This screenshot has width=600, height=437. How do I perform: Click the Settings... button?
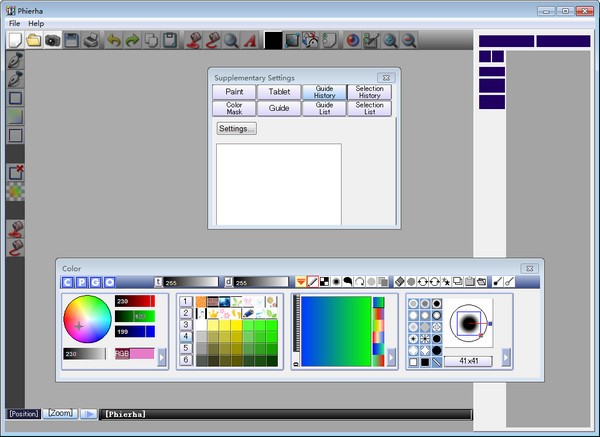coord(237,128)
